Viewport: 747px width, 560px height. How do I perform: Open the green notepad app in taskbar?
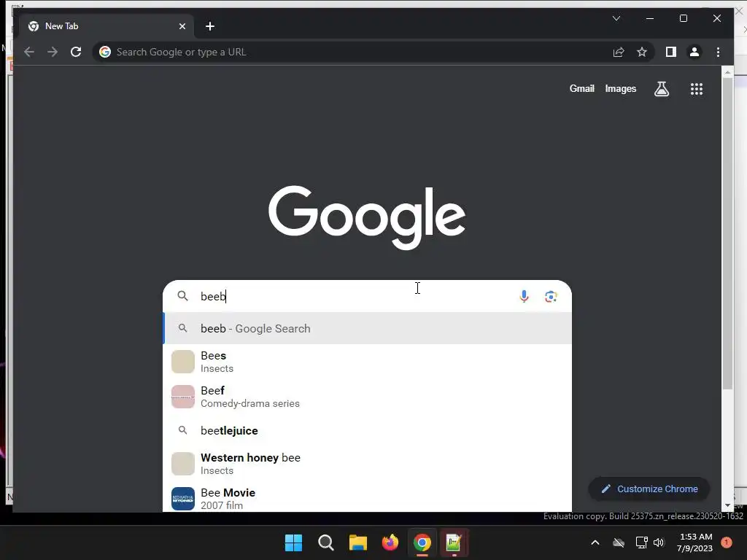pos(454,542)
